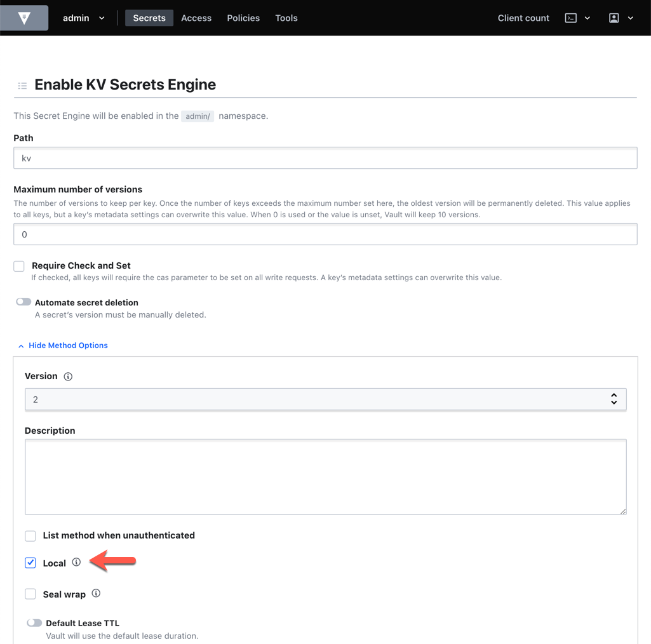Viewport: 651px width, 644px height.
Task: Toggle Automate secret deletion on
Action: (x=23, y=302)
